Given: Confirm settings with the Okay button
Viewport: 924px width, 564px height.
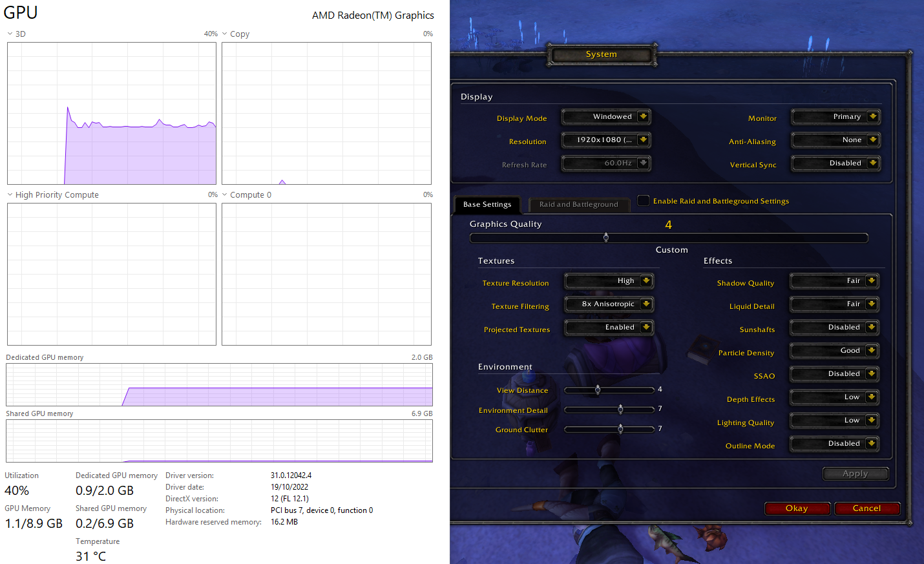Looking at the screenshot, I should [797, 508].
